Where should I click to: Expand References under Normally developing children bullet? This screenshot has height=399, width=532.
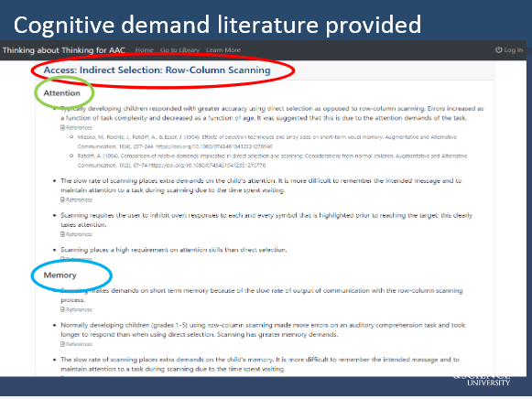(x=76, y=344)
